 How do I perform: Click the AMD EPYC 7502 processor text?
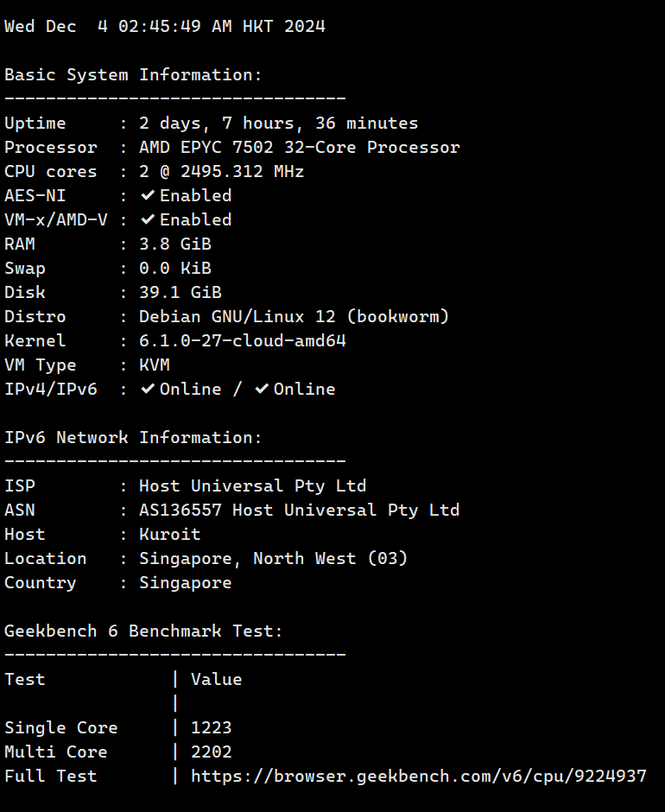(299, 147)
